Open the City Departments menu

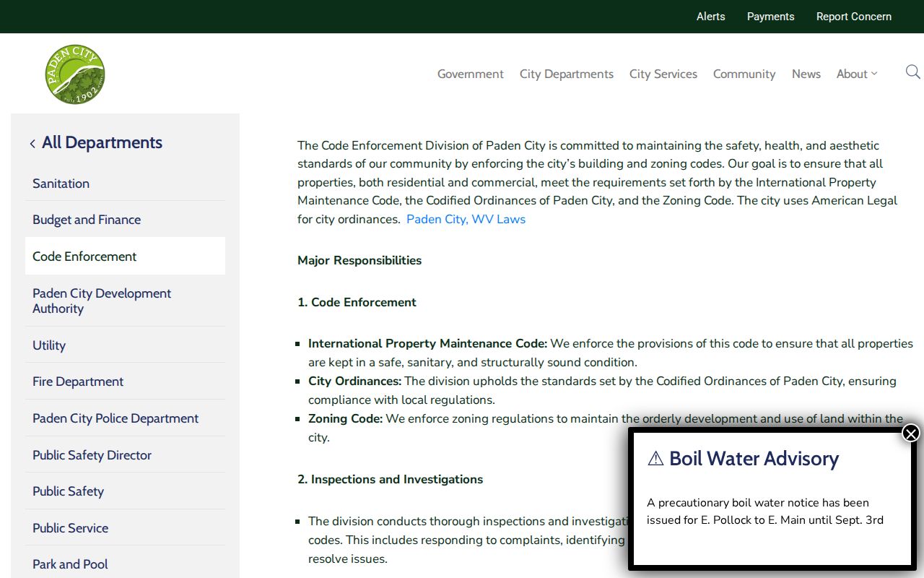click(x=567, y=74)
